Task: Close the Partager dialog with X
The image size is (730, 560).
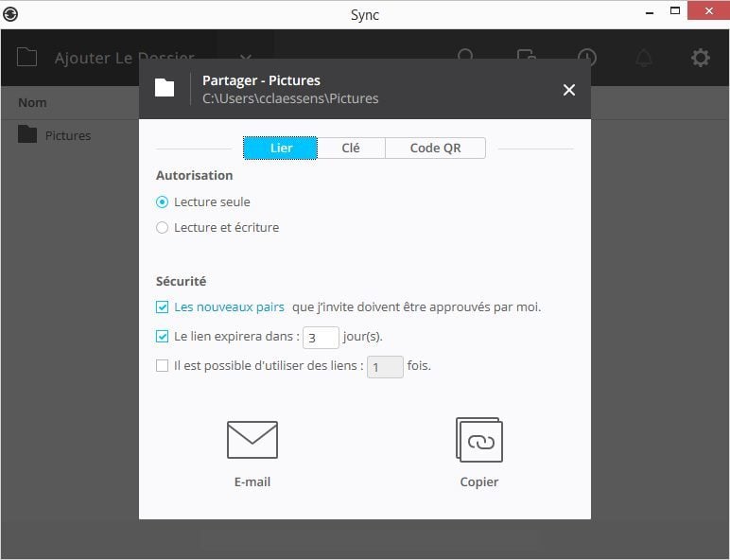Action: [568, 90]
